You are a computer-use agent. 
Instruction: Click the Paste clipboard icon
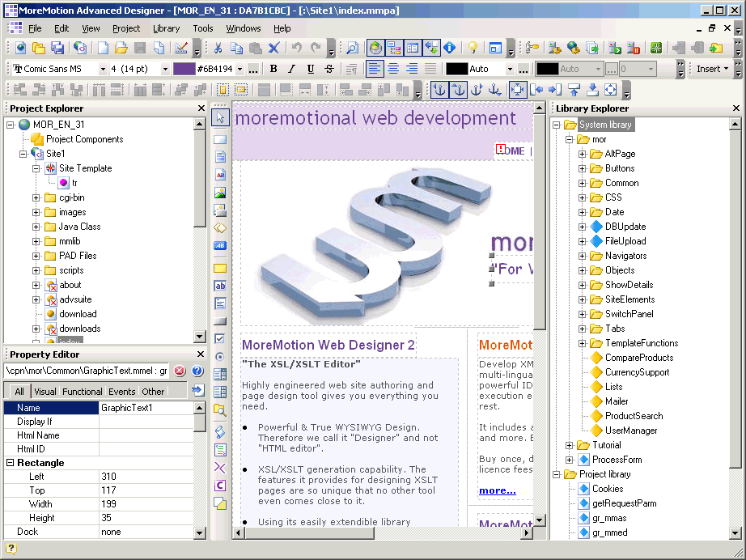click(x=255, y=48)
